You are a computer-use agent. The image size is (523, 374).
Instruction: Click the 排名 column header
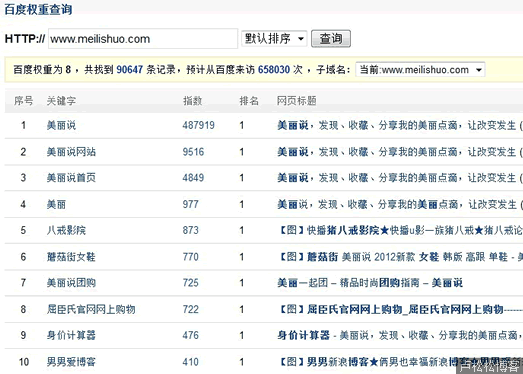point(249,101)
